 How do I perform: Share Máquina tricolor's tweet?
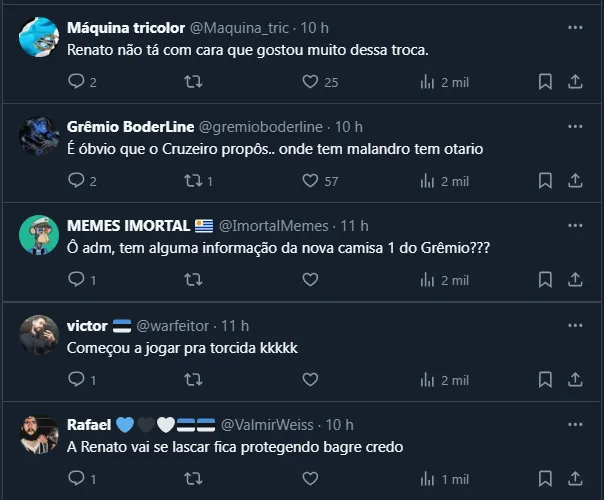tap(575, 82)
